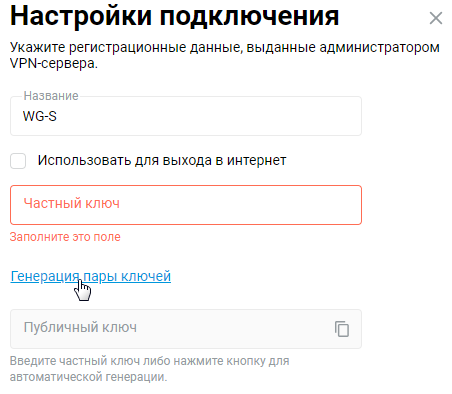Click the Название floating label
The width and height of the screenshot is (452, 394).
(51, 96)
